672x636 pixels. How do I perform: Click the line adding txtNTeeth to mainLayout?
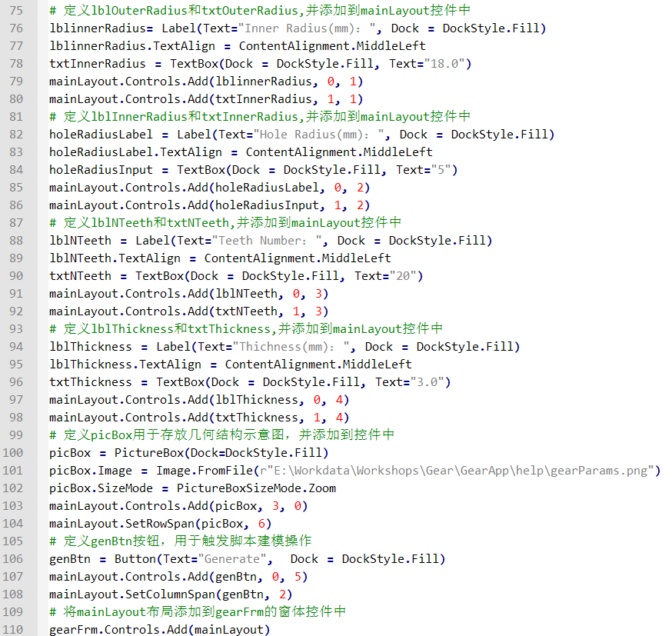[189, 311]
